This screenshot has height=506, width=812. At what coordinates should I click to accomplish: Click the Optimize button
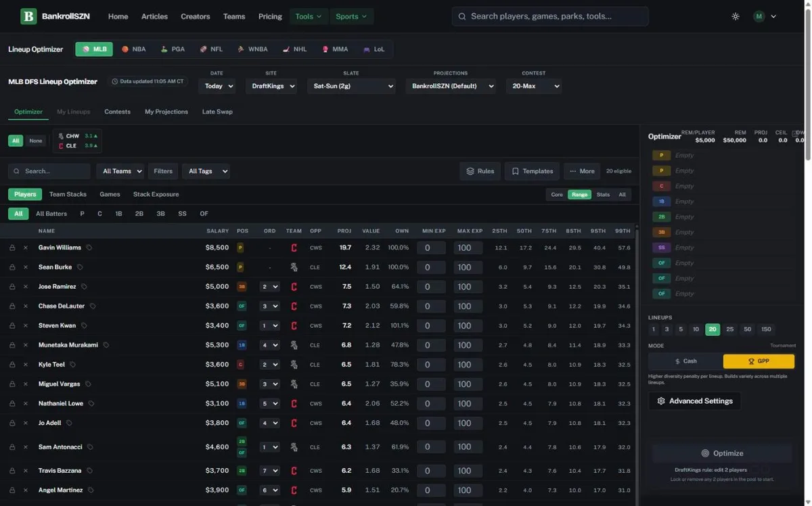(x=722, y=453)
